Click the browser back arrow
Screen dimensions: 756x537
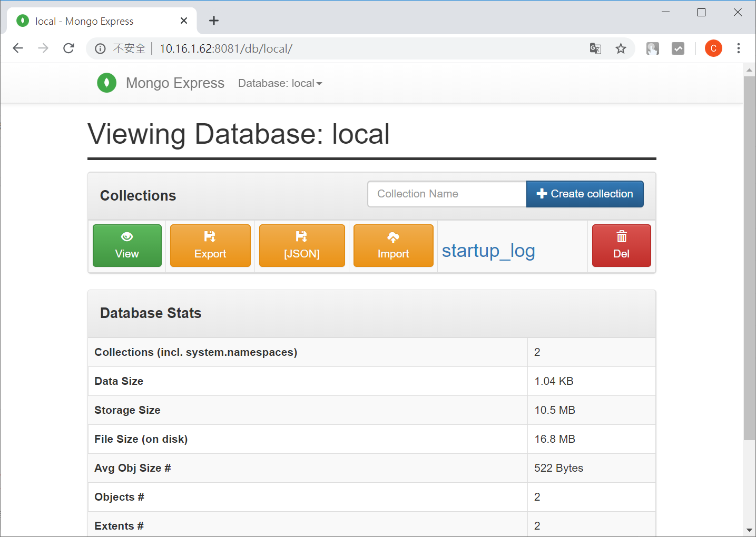(x=17, y=48)
